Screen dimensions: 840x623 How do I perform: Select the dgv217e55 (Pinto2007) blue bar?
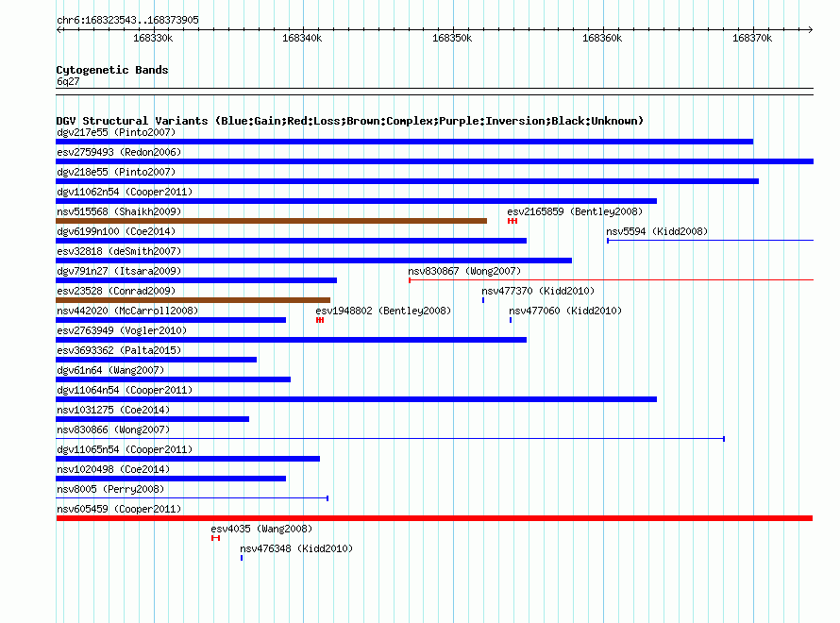405,142
